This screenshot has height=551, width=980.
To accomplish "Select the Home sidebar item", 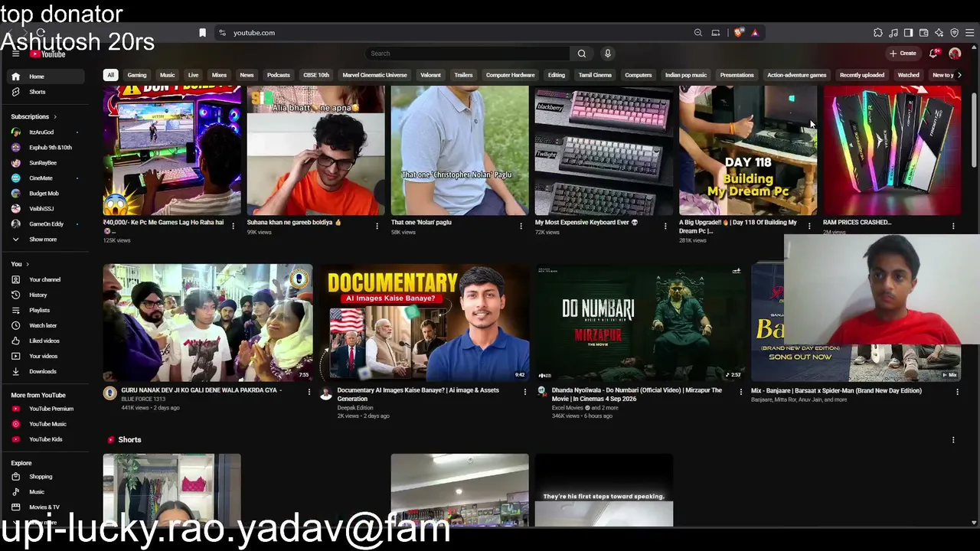I will click(x=46, y=77).
